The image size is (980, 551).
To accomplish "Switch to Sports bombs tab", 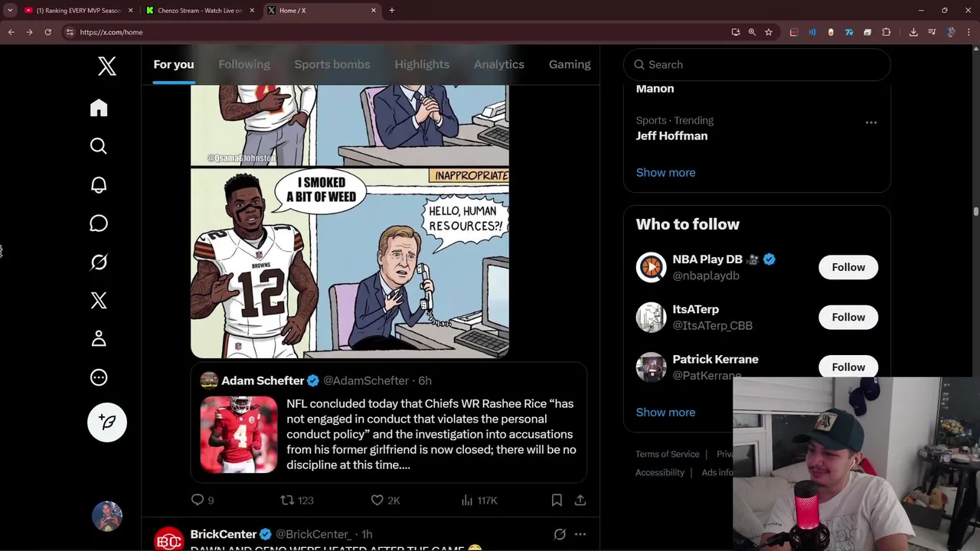I will pos(332,64).
